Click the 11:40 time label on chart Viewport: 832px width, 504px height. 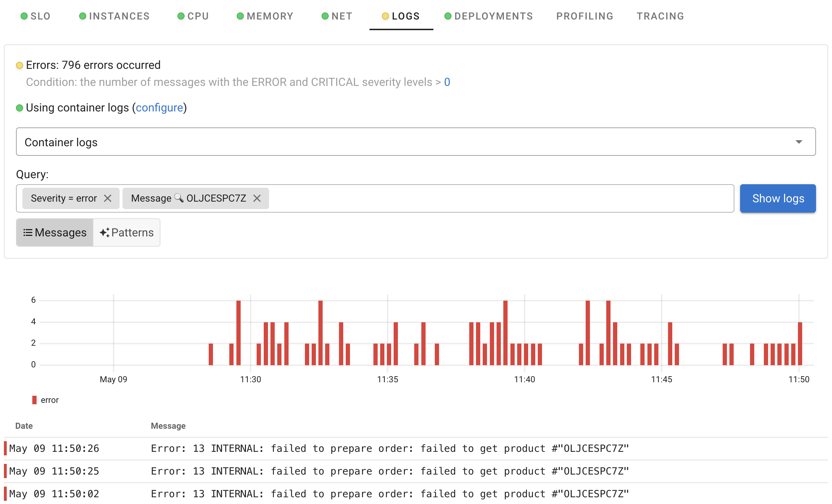tap(524, 379)
